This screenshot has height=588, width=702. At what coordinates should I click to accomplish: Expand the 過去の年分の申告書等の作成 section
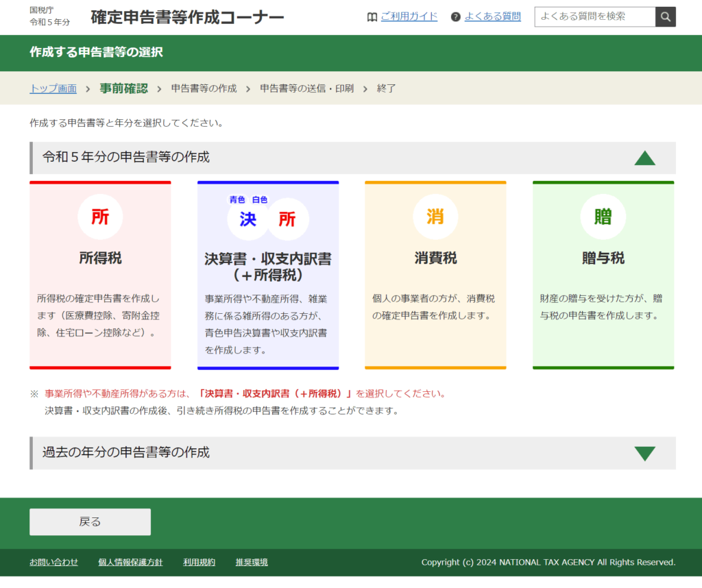tap(644, 453)
